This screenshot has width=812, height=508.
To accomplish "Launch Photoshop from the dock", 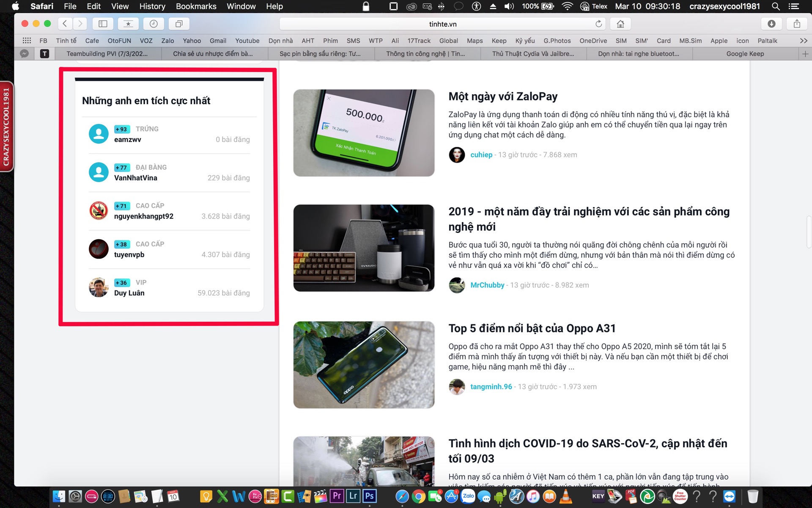I will pos(370,496).
